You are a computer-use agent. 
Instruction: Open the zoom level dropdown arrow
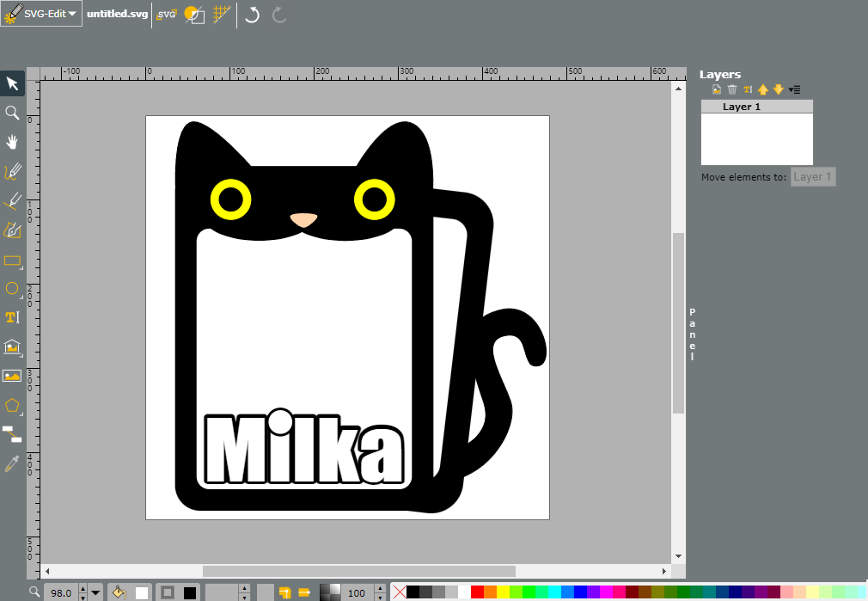pyautogui.click(x=95, y=593)
